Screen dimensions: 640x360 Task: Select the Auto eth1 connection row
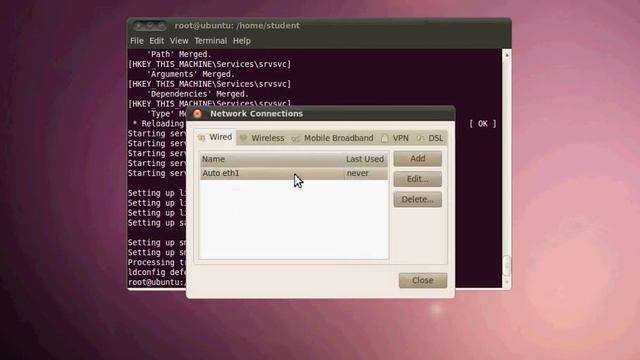(294, 173)
